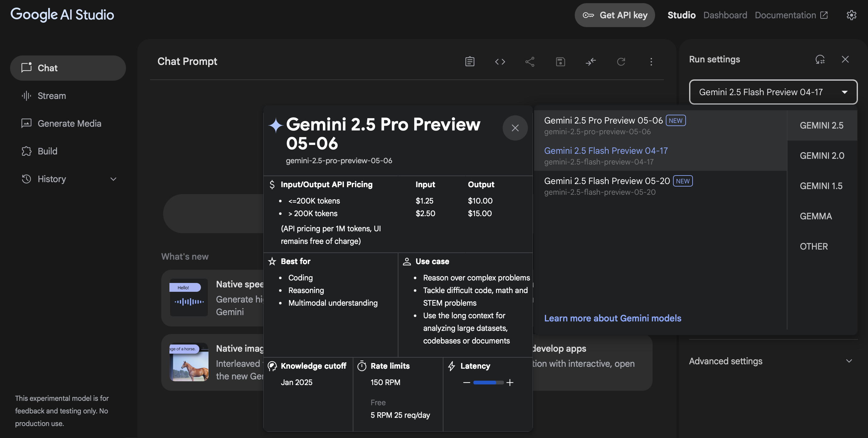
Task: Open the Get code icon
Action: pos(500,61)
